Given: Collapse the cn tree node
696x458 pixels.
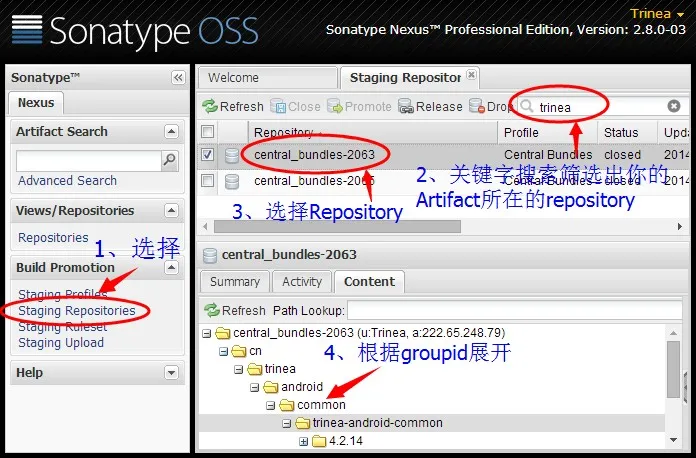Looking at the screenshot, I should point(223,351).
